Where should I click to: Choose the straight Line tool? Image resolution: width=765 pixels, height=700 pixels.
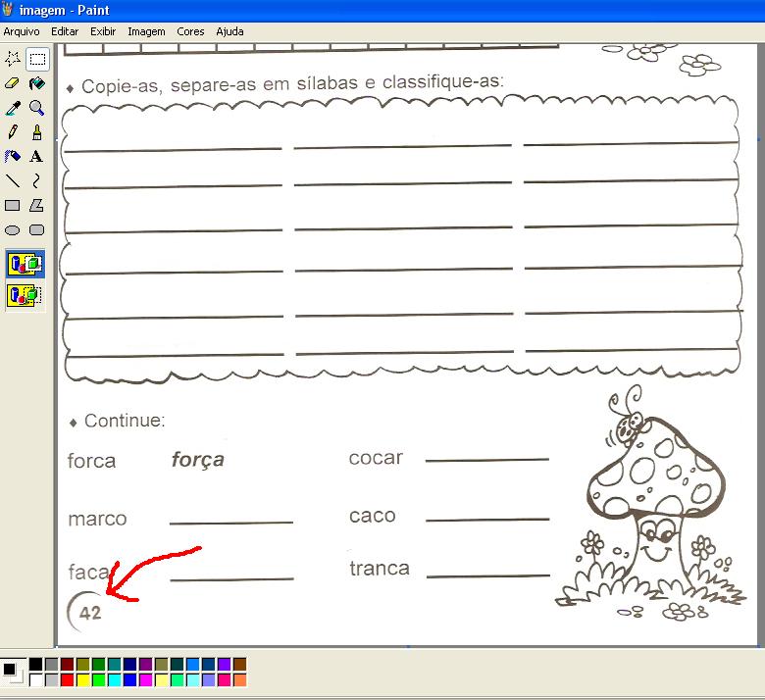coord(12,181)
